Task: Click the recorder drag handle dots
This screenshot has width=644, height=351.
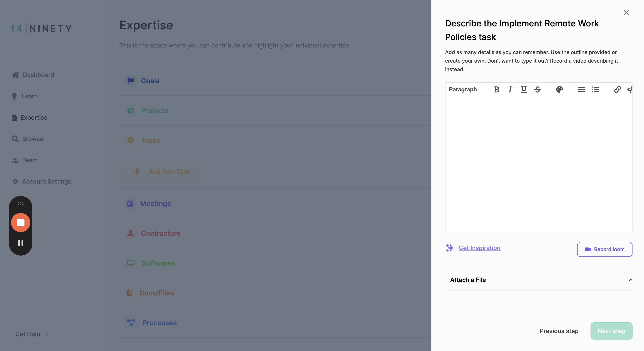Action: click(20, 203)
